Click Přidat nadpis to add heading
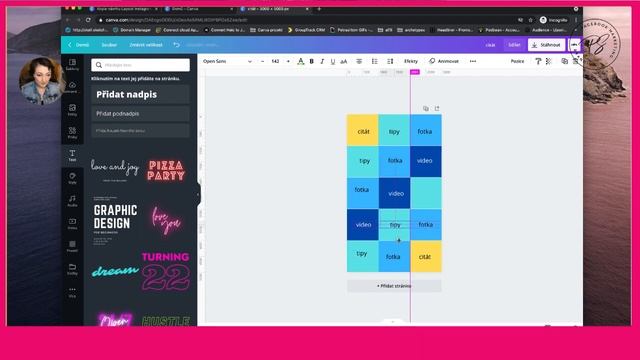The width and height of the screenshot is (640, 360). (x=140, y=94)
